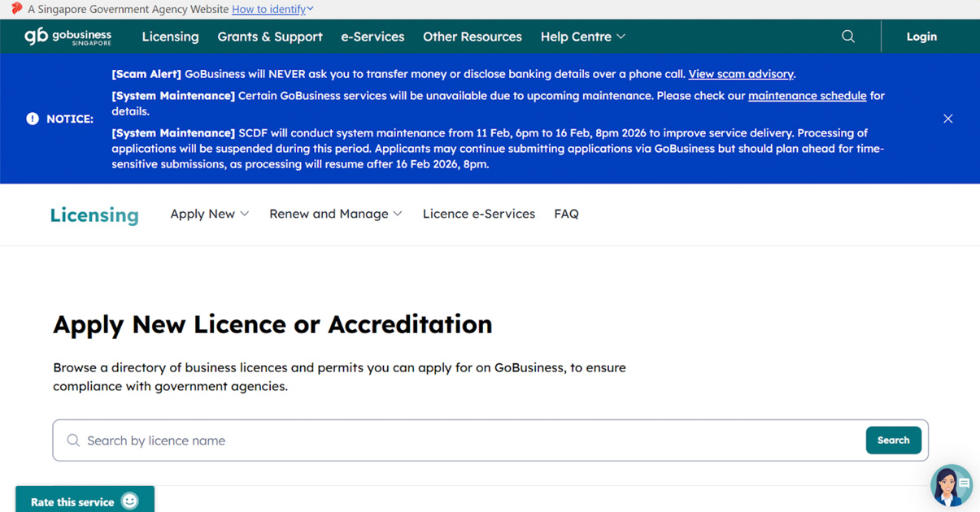Open search via the header magnifier icon
Screen dimensions: 980x512
click(848, 36)
